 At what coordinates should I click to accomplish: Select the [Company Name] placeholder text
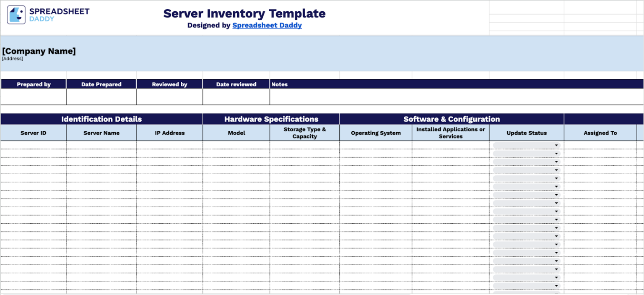(39, 51)
